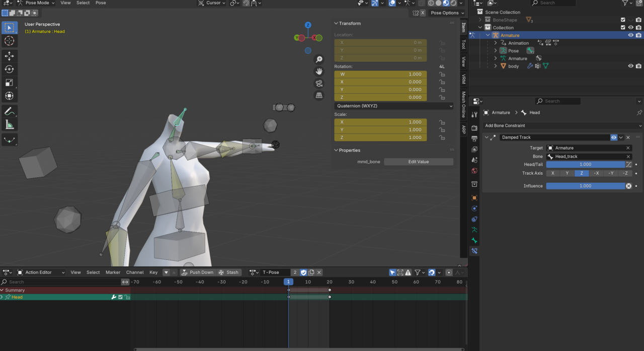Open the Key menu in Action Editor
This screenshot has height=351, width=644.
pyautogui.click(x=153, y=272)
